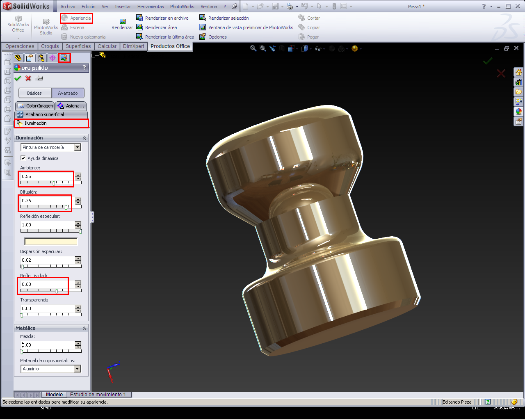Click the Ambiente slider handle
The width and height of the screenshot is (525, 420).
(x=54, y=183)
